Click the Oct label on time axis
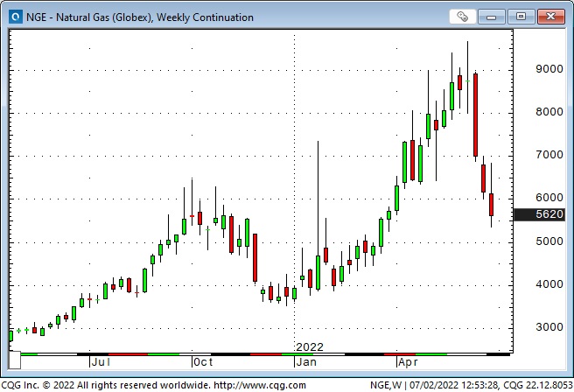The width and height of the screenshot is (574, 392). tap(203, 362)
